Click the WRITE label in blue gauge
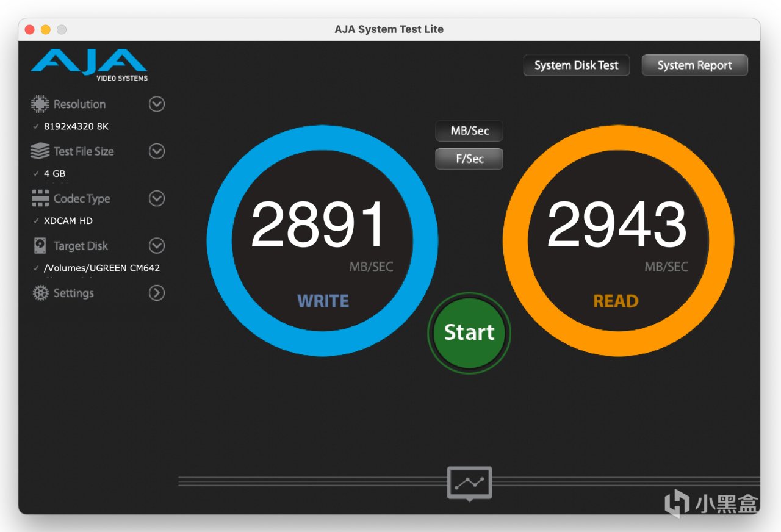 [323, 301]
